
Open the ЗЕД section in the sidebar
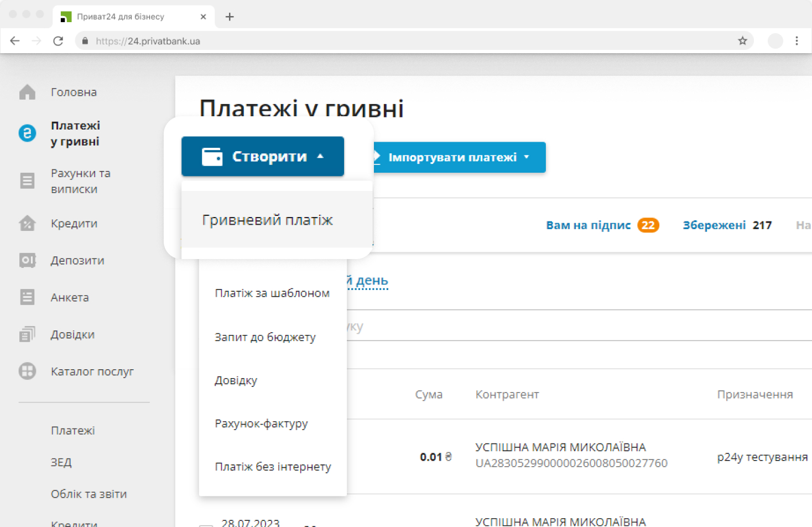[60, 462]
